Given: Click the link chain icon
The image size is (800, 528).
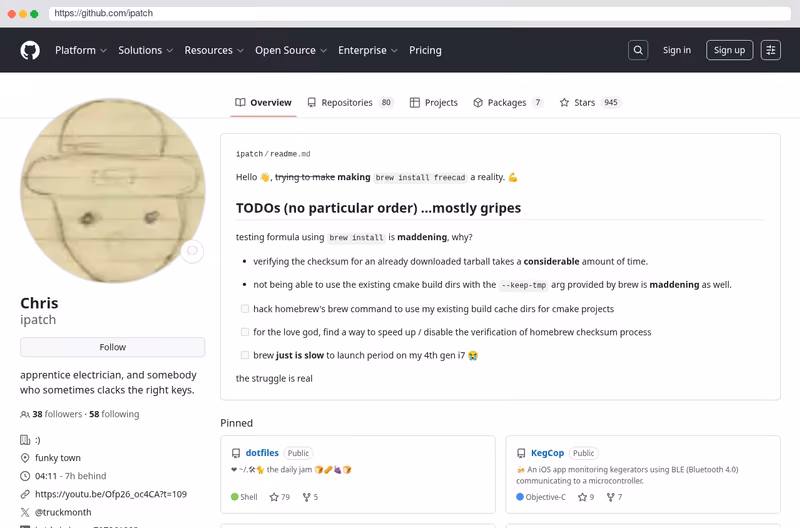Looking at the screenshot, I should point(24,494).
